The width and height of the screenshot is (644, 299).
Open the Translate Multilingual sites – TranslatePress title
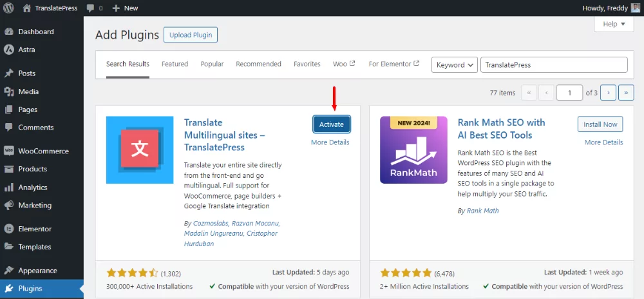[224, 135]
